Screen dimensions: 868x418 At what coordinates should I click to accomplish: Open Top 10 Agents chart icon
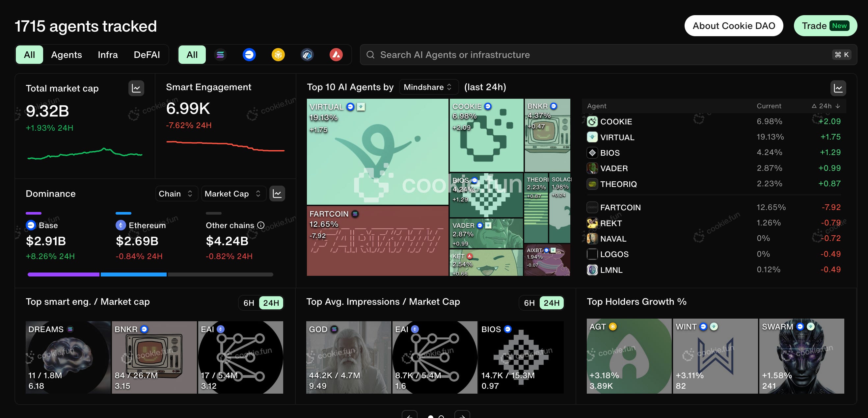coord(838,88)
